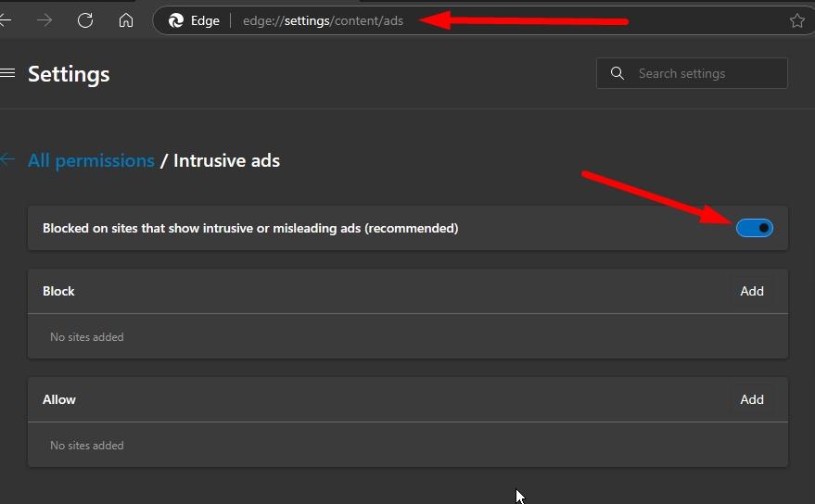This screenshot has height=504, width=815.
Task: Click back arrow beside All permissions
Action: coord(7,159)
